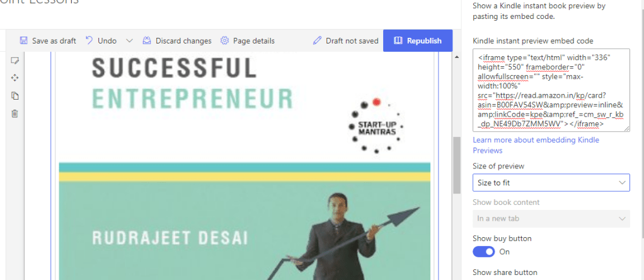Viewport: 644px width, 280px height.
Task: Delete web part with trash icon
Action: point(14,114)
